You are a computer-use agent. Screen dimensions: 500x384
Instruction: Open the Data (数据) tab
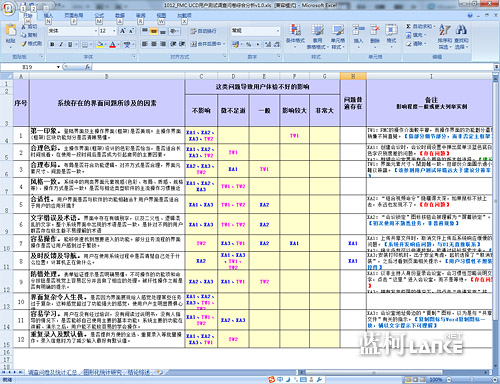120,16
